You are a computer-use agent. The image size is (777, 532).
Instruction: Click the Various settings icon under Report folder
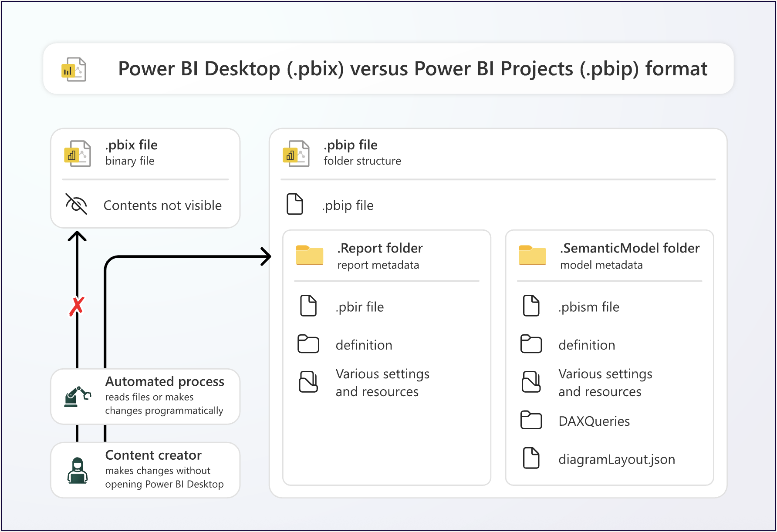[309, 382]
